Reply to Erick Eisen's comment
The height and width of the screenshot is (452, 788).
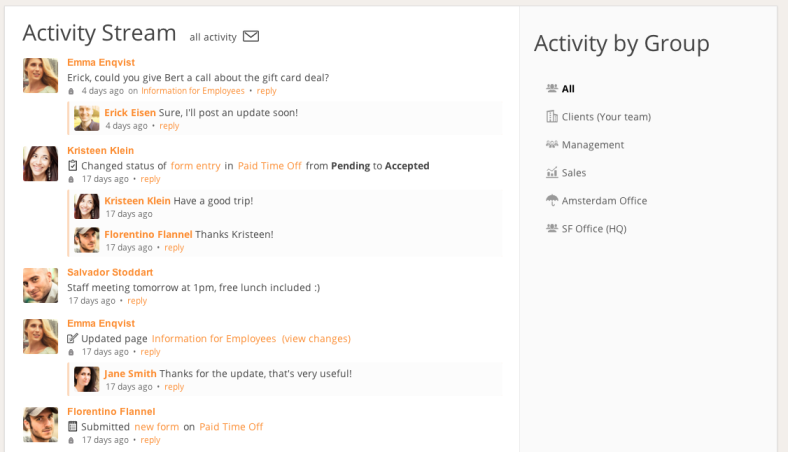click(x=169, y=126)
